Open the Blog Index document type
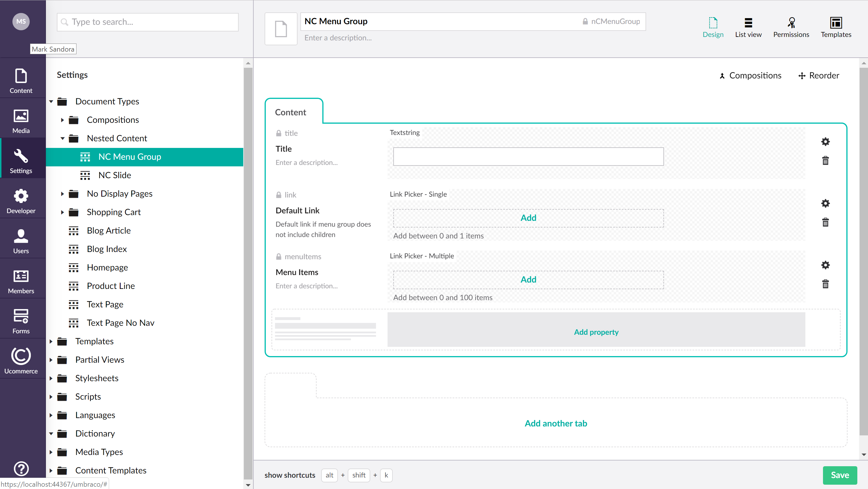Screen dimensions: 868x489 coord(107,249)
